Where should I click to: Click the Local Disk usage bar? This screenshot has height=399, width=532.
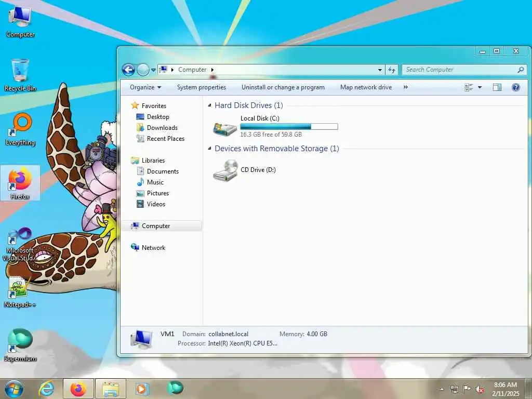(x=289, y=127)
